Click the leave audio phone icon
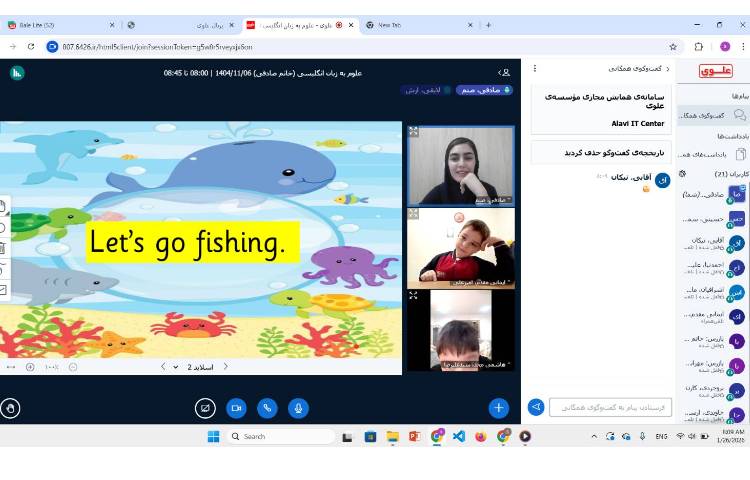750x480 pixels. (267, 408)
